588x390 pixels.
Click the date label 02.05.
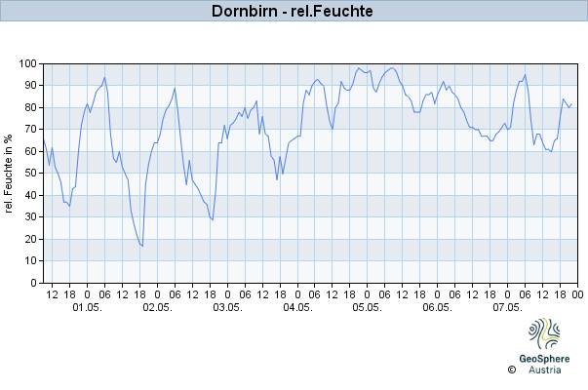coord(158,308)
